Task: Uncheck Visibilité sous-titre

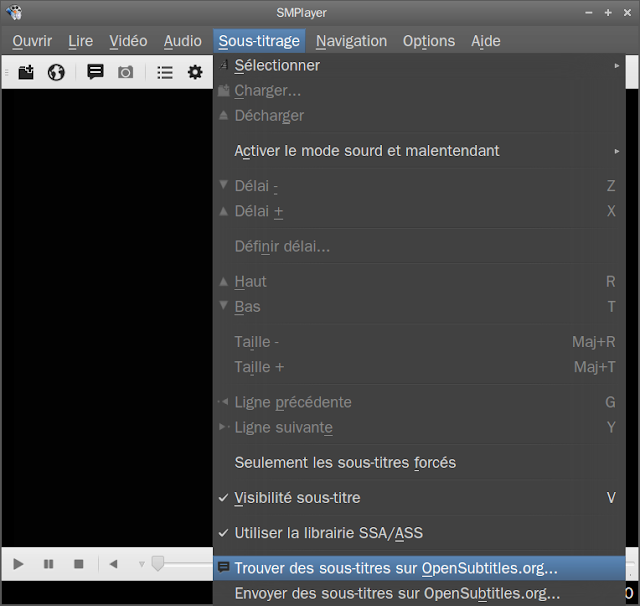Action: pos(419,498)
